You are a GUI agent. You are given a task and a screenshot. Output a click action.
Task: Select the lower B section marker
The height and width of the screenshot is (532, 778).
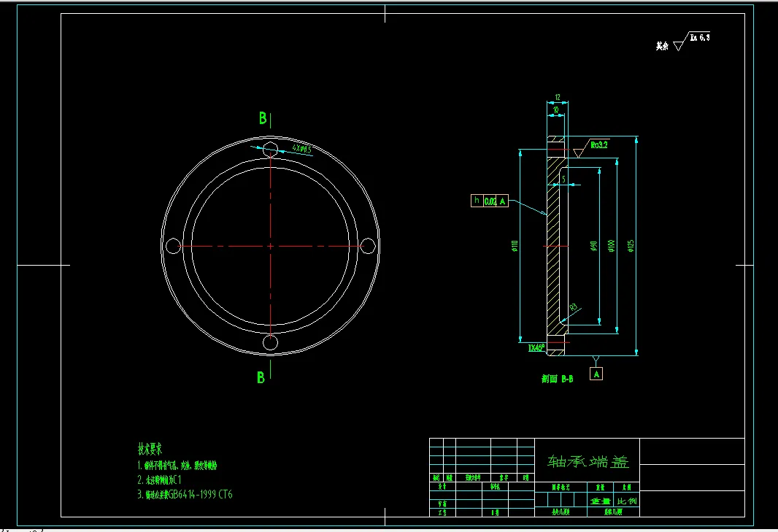[x=261, y=378]
